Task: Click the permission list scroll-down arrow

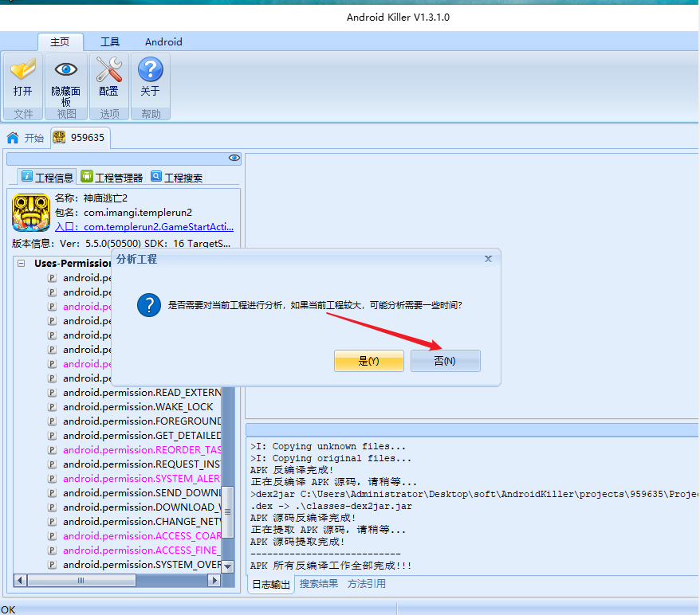Action: click(x=228, y=566)
